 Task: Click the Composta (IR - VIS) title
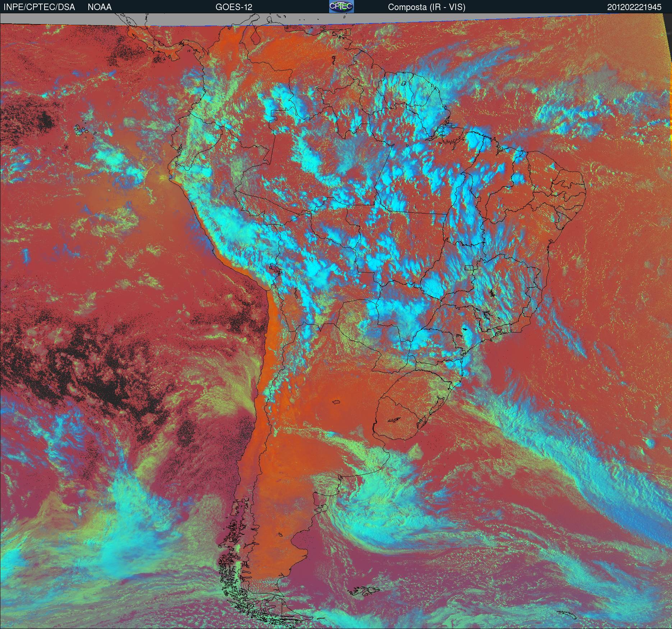coord(427,7)
